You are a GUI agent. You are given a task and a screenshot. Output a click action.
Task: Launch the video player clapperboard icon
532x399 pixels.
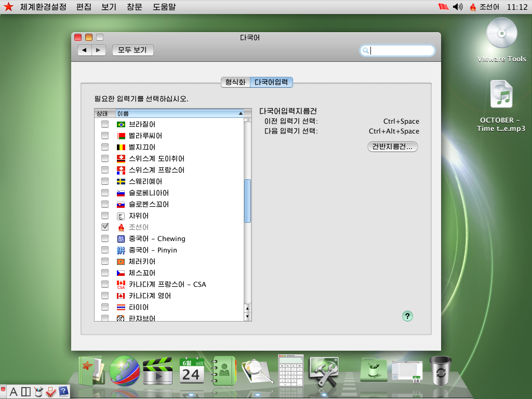click(x=157, y=371)
